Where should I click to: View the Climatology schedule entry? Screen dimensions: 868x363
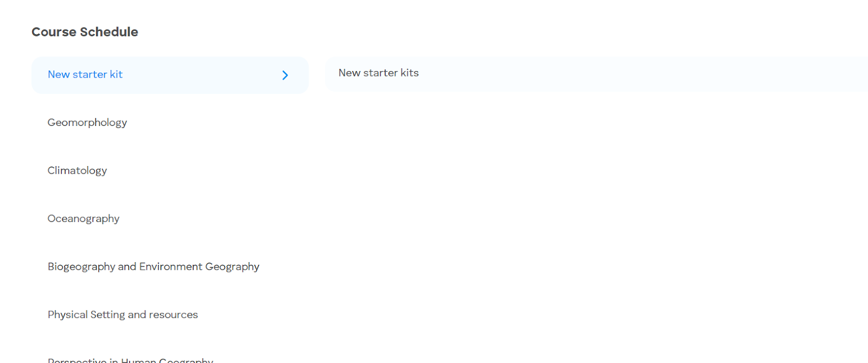point(77,171)
